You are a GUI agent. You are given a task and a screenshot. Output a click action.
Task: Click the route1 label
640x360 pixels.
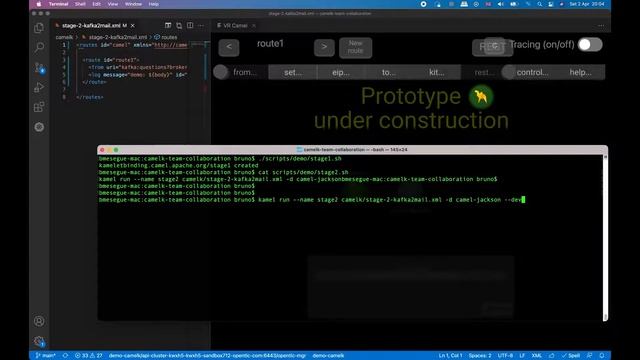270,44
